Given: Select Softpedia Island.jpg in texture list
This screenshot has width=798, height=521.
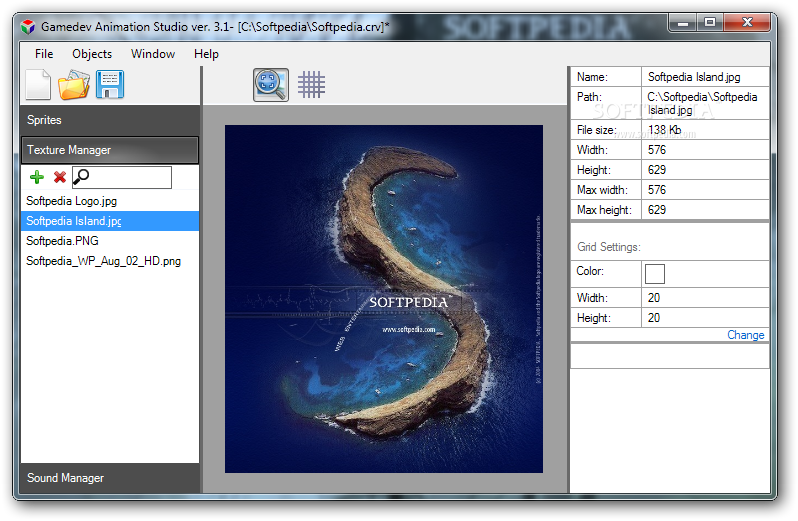Looking at the screenshot, I should point(110,221).
